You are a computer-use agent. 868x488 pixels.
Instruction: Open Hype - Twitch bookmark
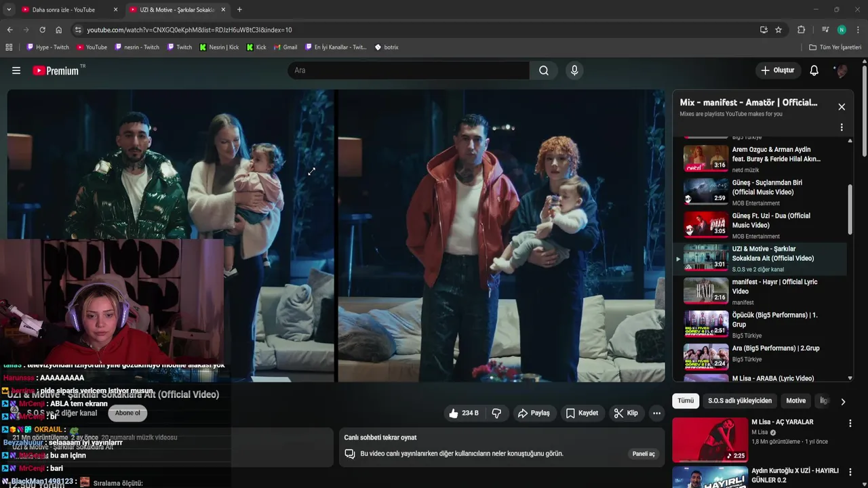47,47
